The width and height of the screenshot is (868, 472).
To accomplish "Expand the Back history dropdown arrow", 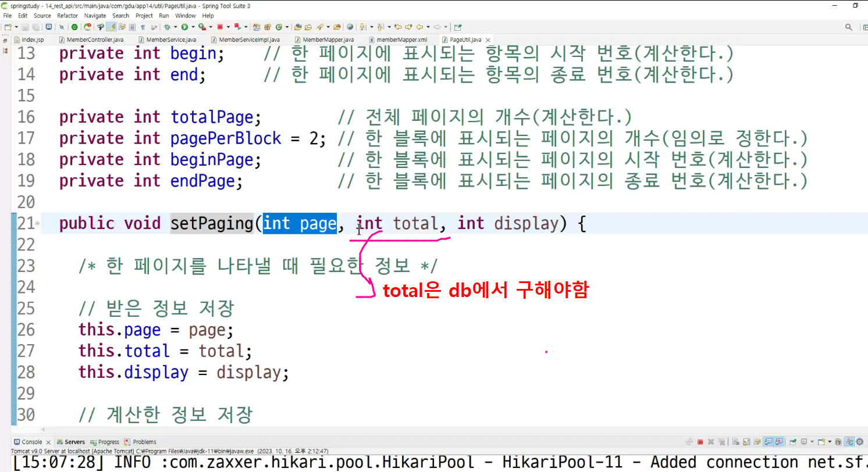I will coord(428,27).
